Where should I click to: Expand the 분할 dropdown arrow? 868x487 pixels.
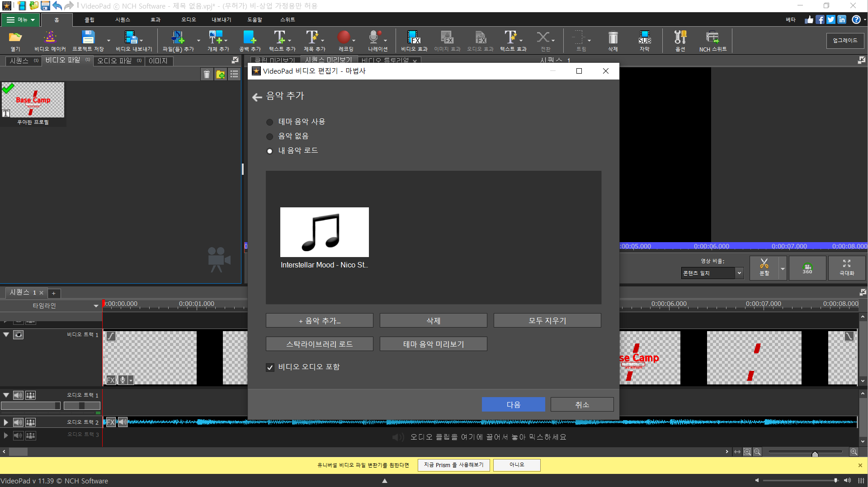tap(783, 268)
